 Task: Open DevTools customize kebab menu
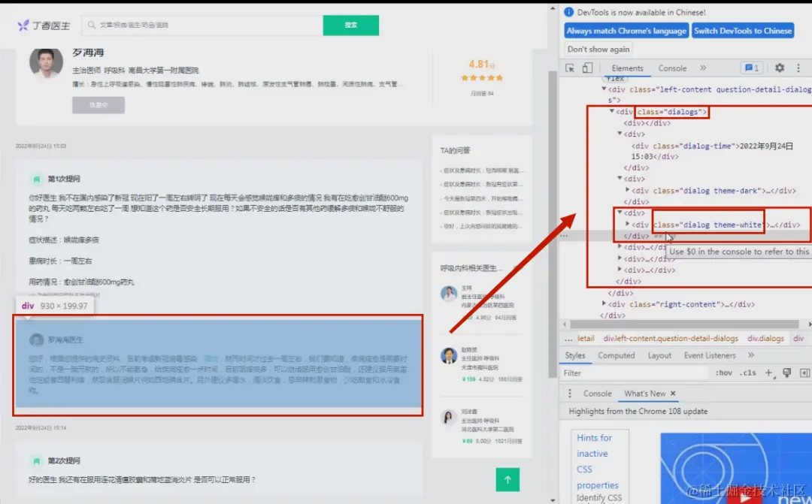[798, 68]
